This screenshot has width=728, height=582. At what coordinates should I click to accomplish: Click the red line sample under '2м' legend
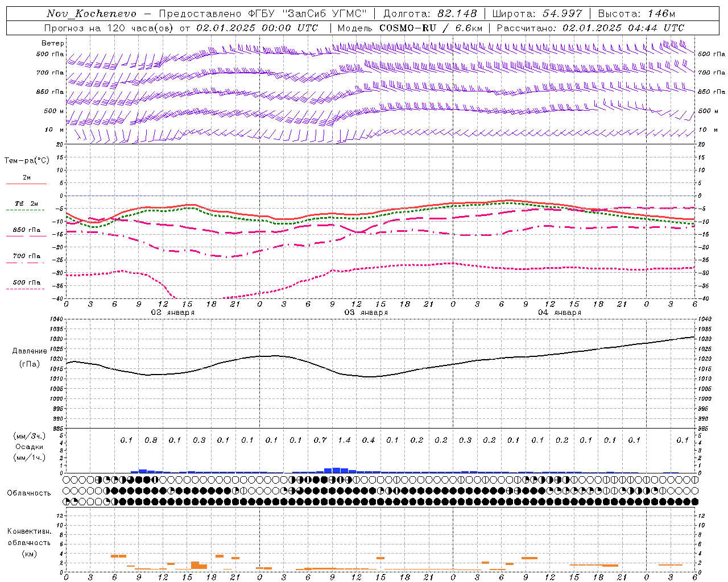26,184
